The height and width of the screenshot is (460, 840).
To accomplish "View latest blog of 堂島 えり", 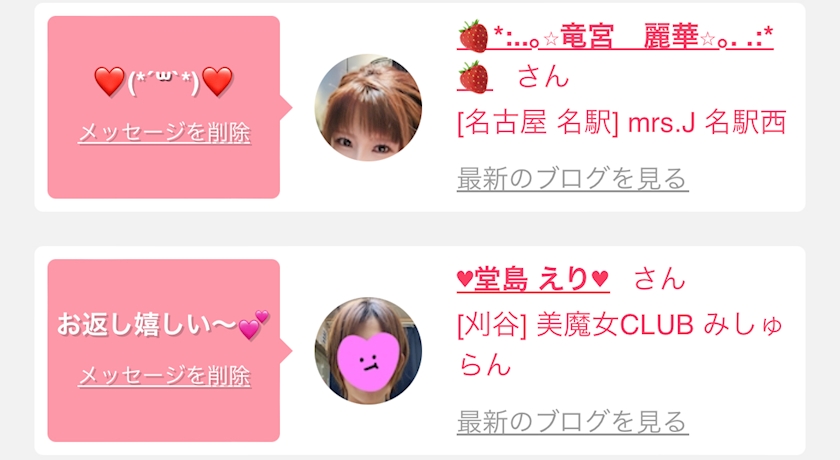I will tap(573, 422).
